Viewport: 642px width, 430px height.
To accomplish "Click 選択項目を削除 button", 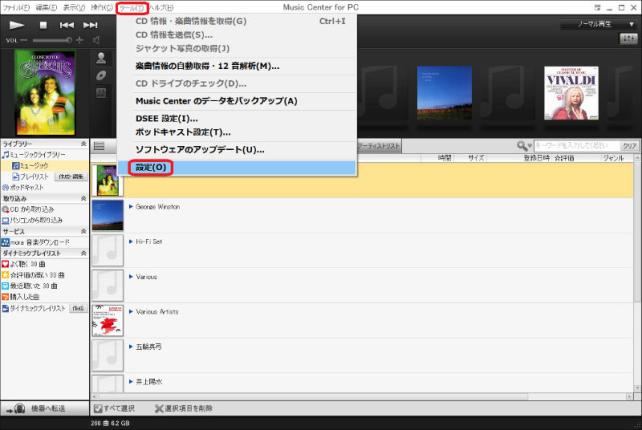I will click(184, 408).
